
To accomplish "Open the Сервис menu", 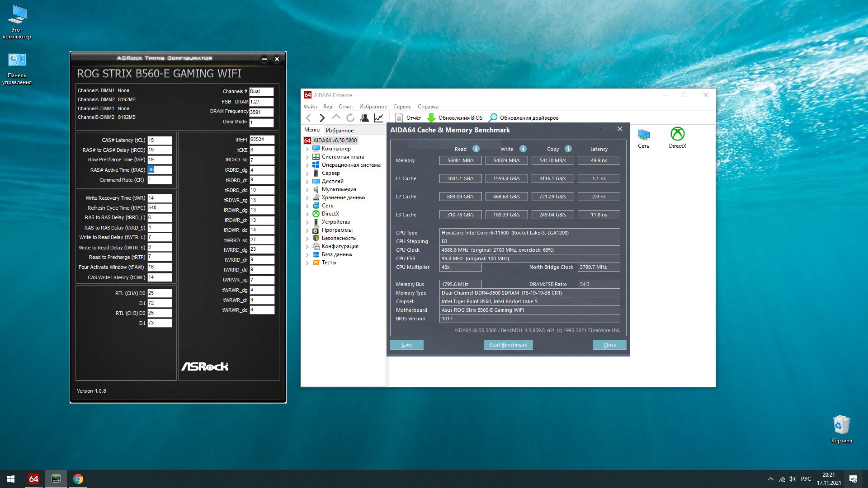I will pyautogui.click(x=402, y=107).
